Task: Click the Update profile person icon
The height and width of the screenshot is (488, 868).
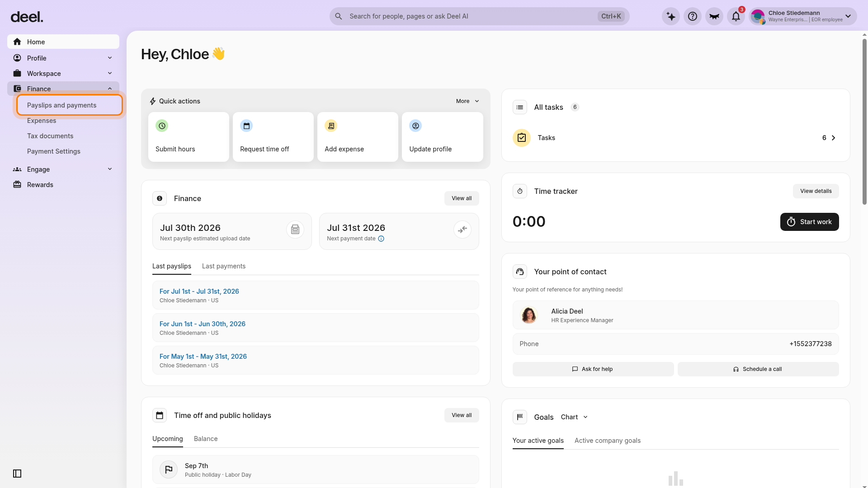Action: click(415, 126)
